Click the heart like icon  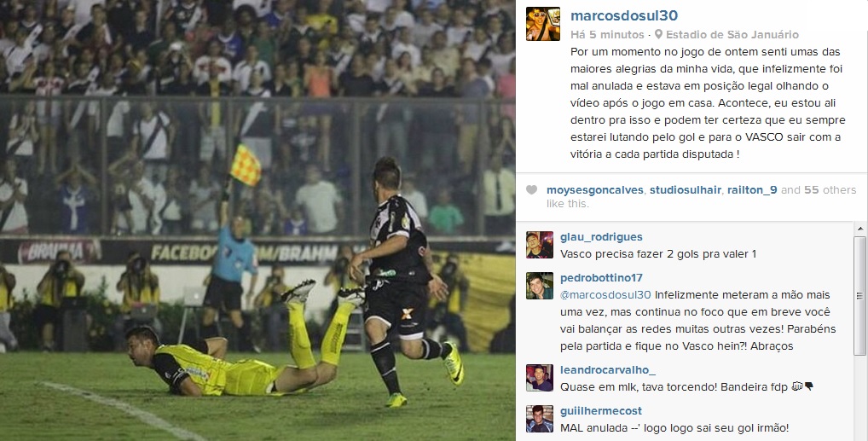[531, 190]
